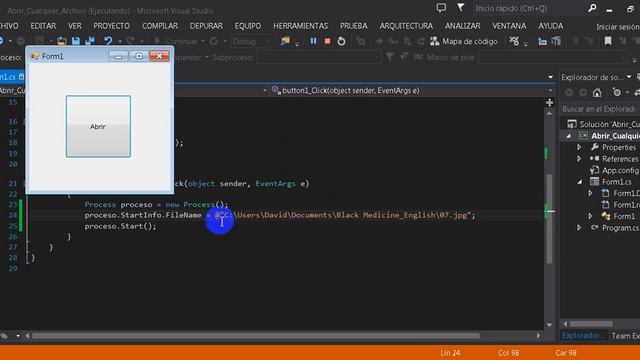Save all files in the toolbar
This screenshot has height=360, width=640.
89,41
